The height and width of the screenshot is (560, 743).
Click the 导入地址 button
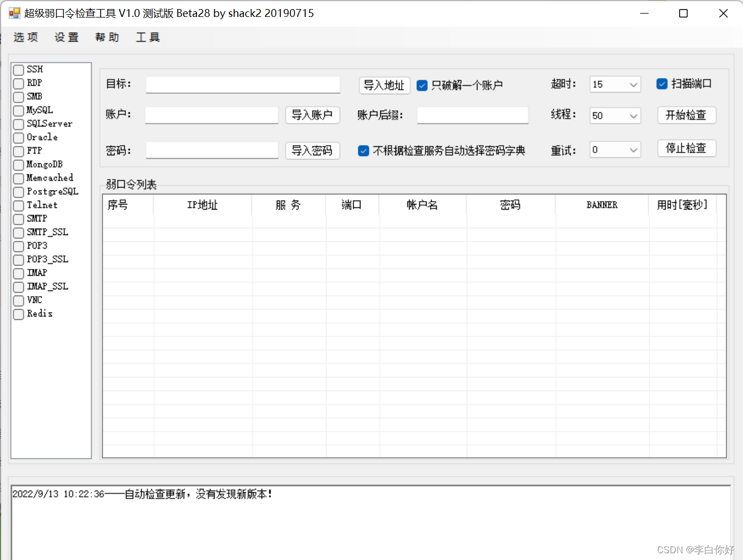click(x=384, y=85)
